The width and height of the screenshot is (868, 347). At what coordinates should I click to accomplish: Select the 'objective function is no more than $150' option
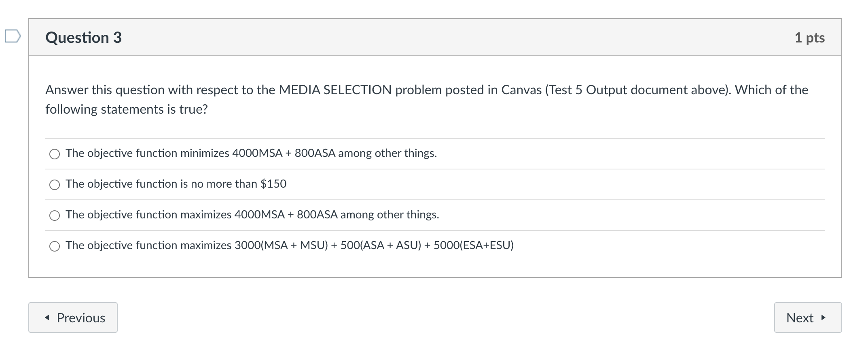tap(55, 185)
